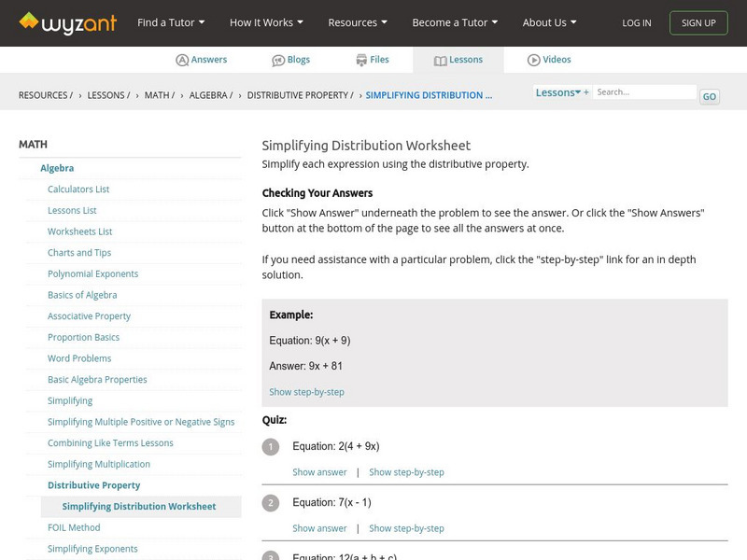
Task: Select FOIL Method in the sidebar
Action: 74,527
